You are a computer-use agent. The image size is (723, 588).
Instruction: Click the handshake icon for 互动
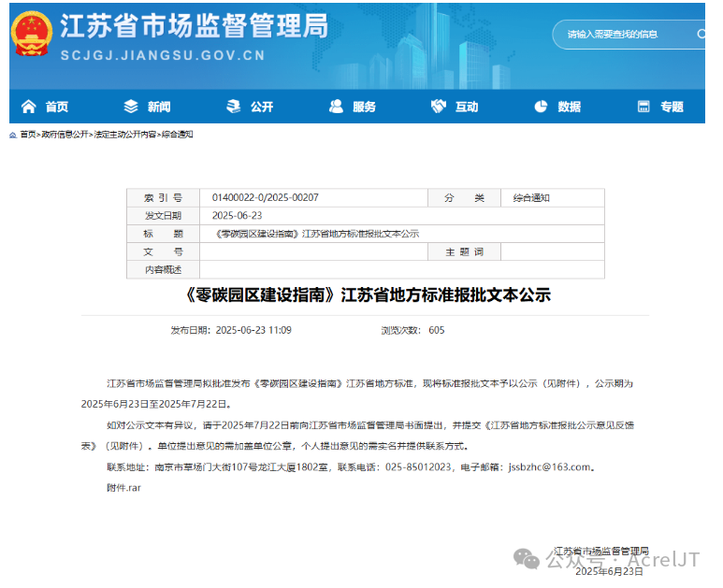[x=439, y=107]
